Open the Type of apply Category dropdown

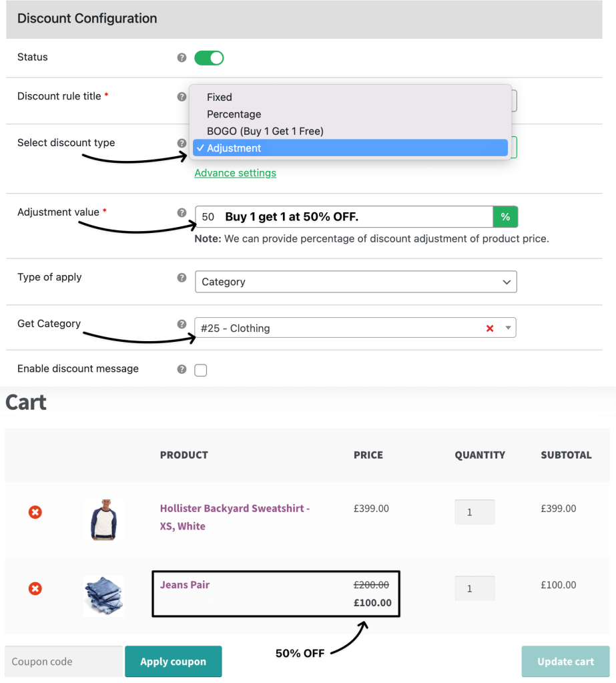coord(356,282)
